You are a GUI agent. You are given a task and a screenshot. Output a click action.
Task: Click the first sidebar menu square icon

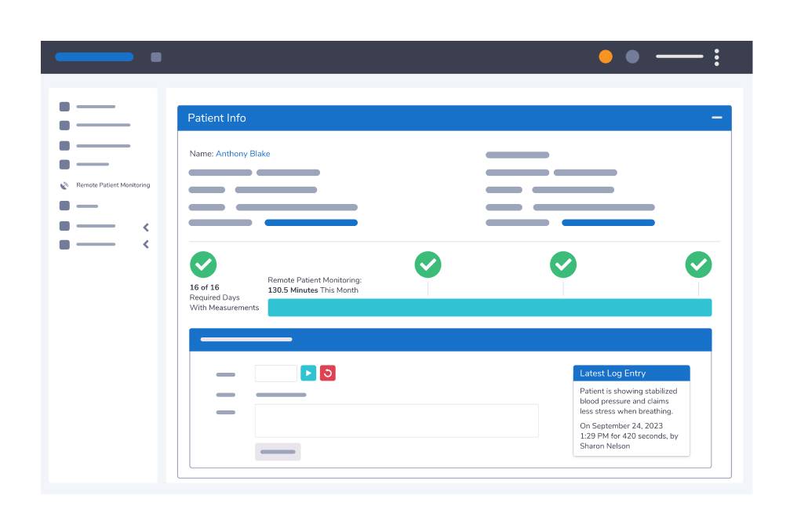tap(64, 107)
